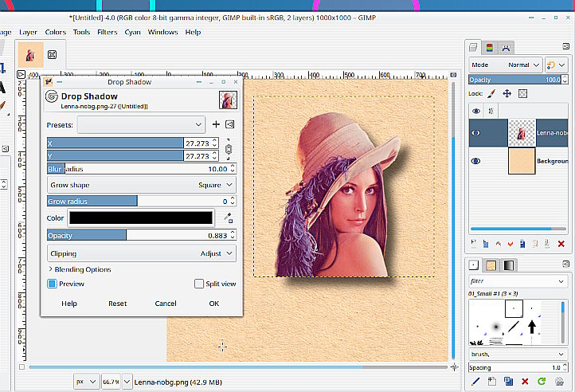
Task: Open the Presets dropdown
Action: pyautogui.click(x=141, y=125)
